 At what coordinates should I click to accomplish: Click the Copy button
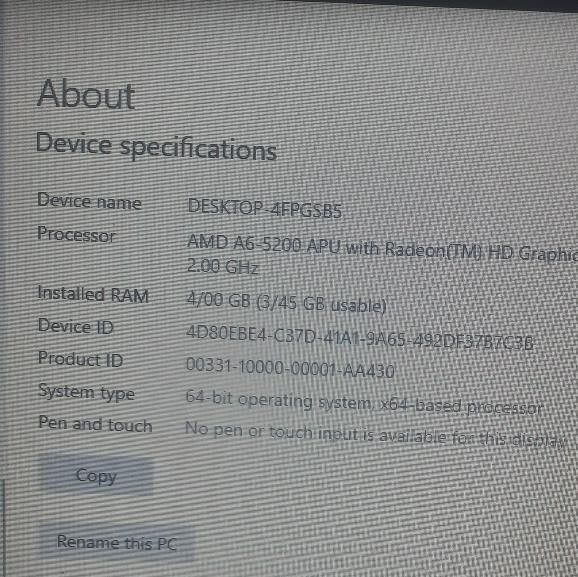[96, 476]
